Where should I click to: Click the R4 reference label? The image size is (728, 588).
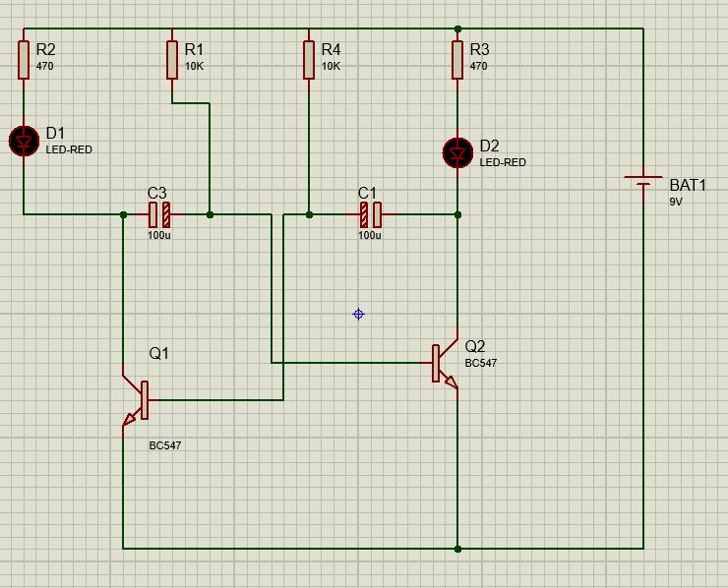click(331, 49)
